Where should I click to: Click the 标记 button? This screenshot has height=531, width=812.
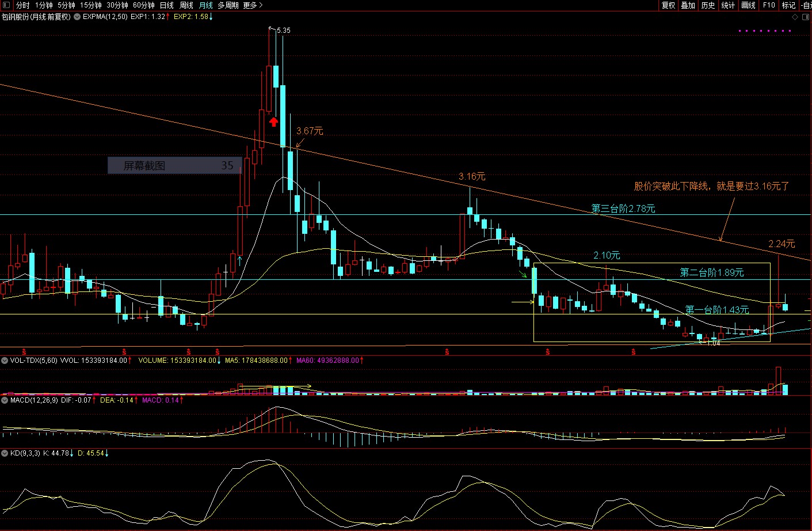[x=788, y=5]
